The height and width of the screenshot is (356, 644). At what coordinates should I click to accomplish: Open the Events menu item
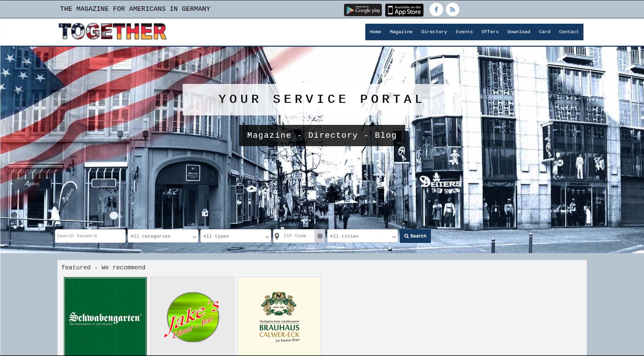point(464,32)
